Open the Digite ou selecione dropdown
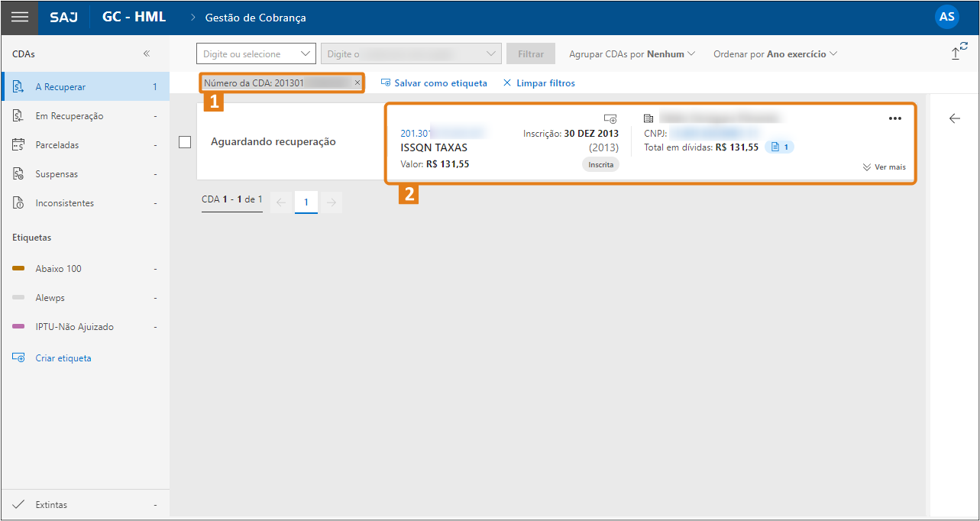Screen dimensions: 980x521 [x=256, y=53]
